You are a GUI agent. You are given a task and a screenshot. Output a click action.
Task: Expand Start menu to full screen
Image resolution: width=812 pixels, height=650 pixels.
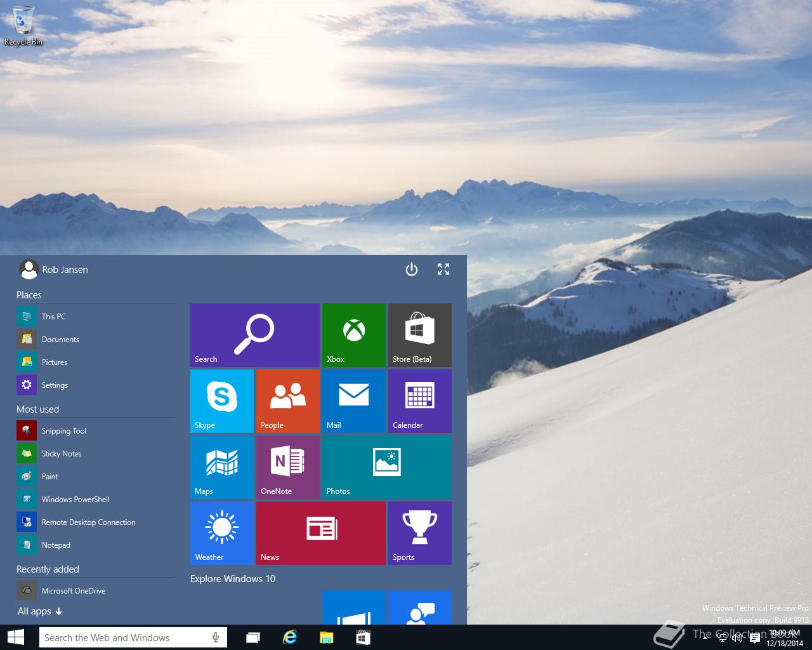click(443, 269)
